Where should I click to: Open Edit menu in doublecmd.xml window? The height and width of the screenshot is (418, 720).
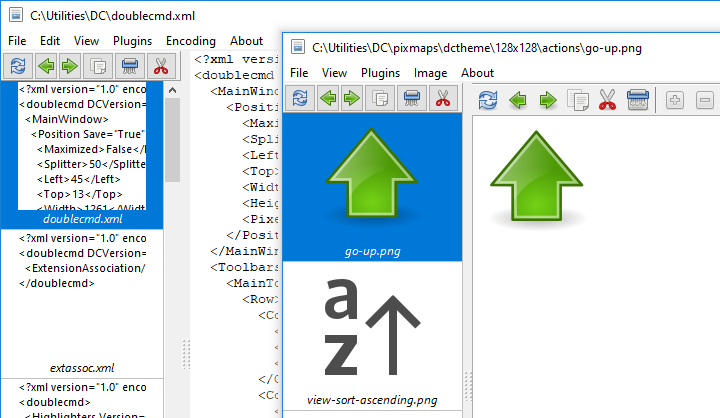(51, 41)
